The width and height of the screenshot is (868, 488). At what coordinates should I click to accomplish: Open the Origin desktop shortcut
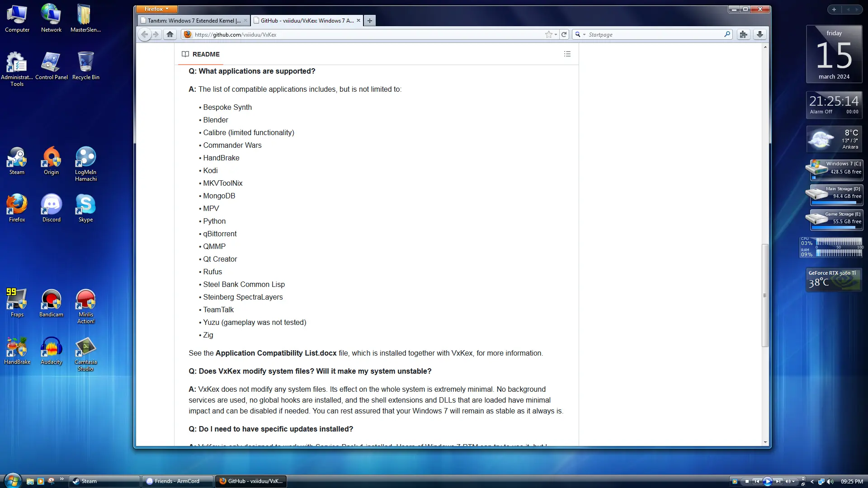coord(51,160)
